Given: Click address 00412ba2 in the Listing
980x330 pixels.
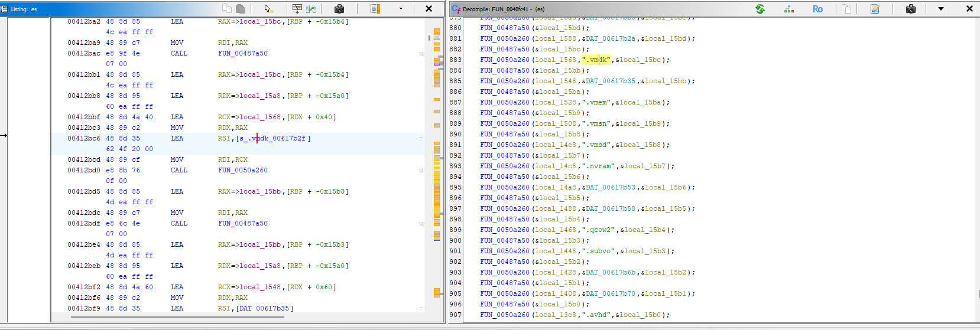Looking at the screenshot, I should (x=84, y=21).
